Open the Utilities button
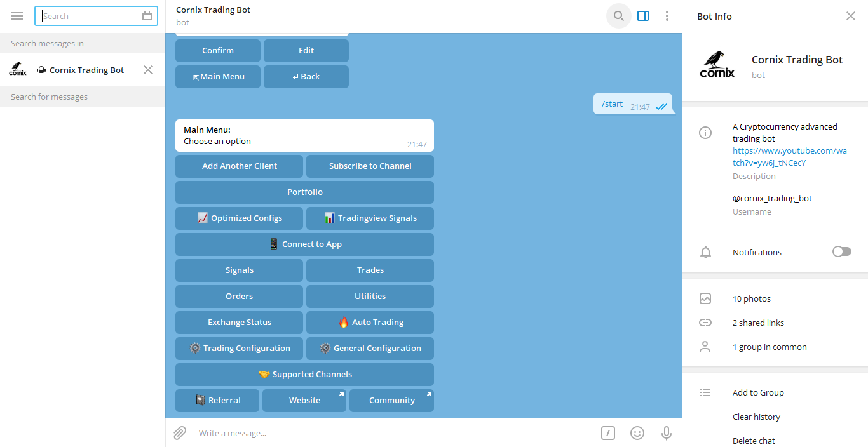The width and height of the screenshot is (868, 447). [370, 296]
